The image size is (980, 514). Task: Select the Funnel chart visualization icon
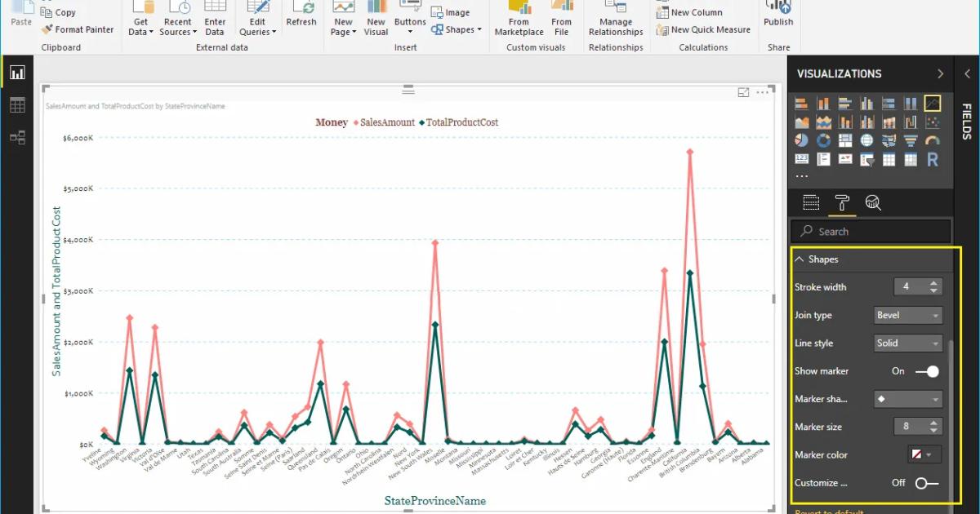(911, 140)
